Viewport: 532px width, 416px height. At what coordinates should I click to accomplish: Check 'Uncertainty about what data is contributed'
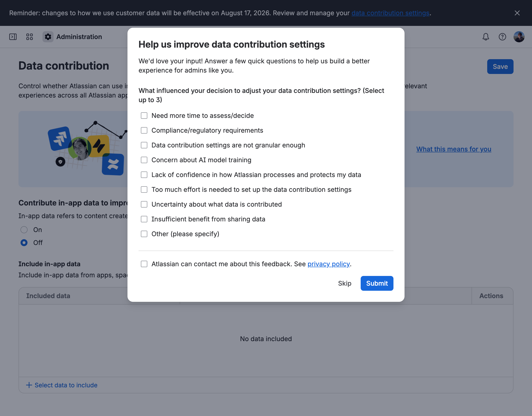click(144, 204)
